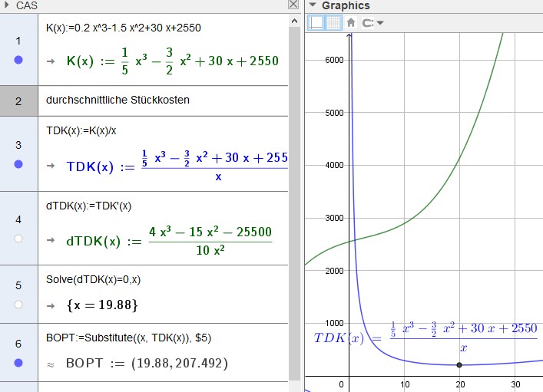Click the K(x) output in row 1
Viewport: 543px width, 392px height.
pos(173,61)
